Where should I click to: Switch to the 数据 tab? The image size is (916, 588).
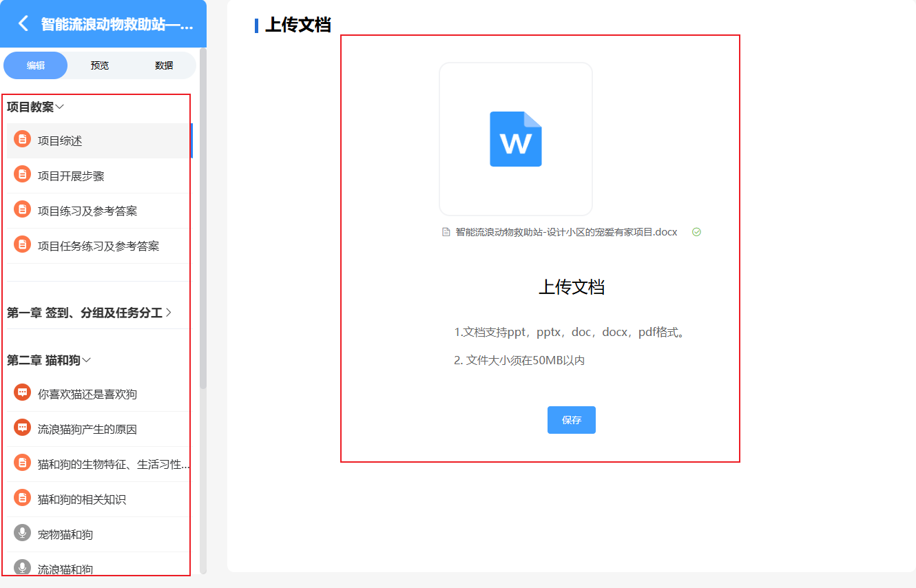click(164, 65)
